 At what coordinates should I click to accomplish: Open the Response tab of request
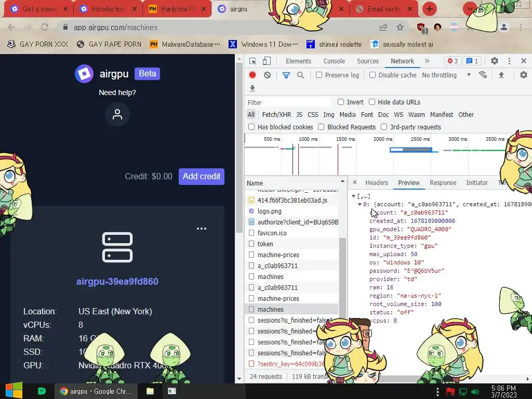pyautogui.click(x=443, y=182)
